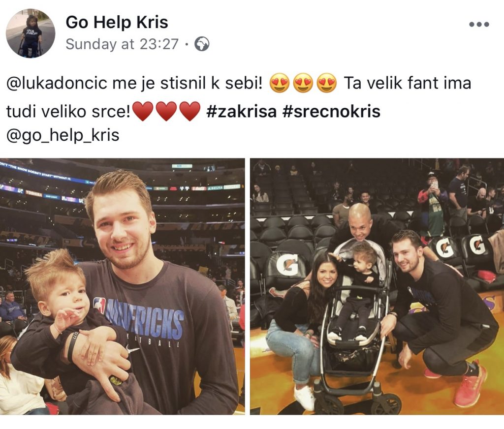Open the #zakrisa hashtag

tap(241, 112)
